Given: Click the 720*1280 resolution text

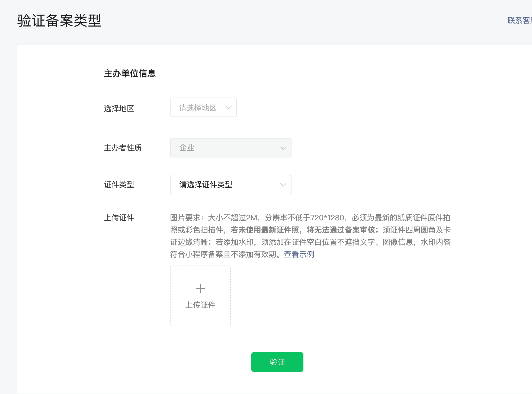Looking at the screenshot, I should coord(327,218).
